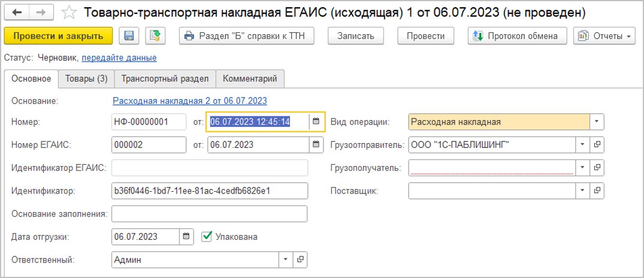Viewport: 644px width, 278px height.
Task: Open the Транспортный раздел tab
Action: coord(165,78)
